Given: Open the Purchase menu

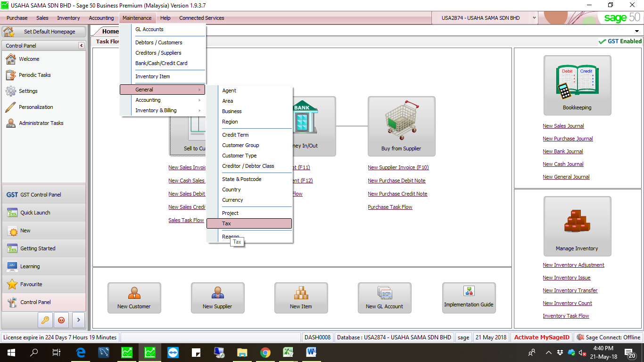Looking at the screenshot, I should [x=17, y=18].
